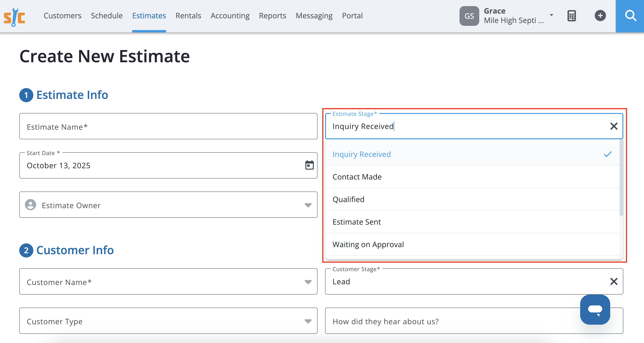Select Estimate Sent stage option
Viewport: 644px width, 343px height.
(472, 222)
